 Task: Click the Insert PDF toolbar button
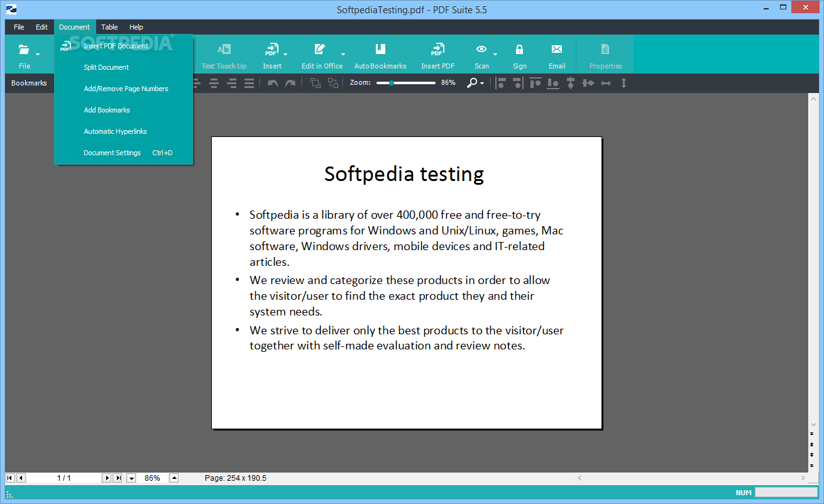tap(437, 55)
